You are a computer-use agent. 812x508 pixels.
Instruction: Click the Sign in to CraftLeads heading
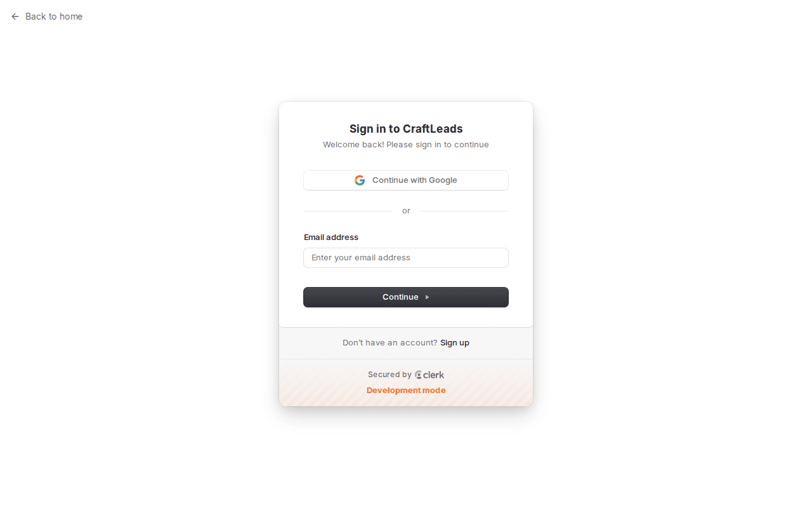coord(406,129)
